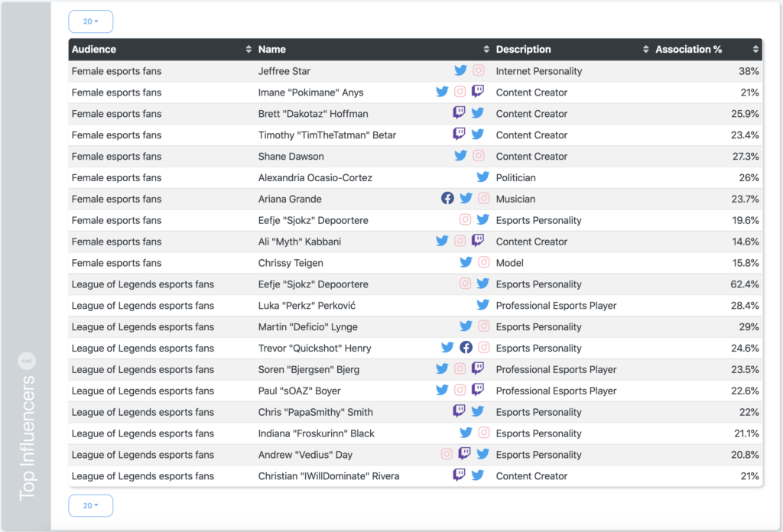Screen dimensions: 783x532
Task: Click the Internet Personality description
Action: (539, 71)
